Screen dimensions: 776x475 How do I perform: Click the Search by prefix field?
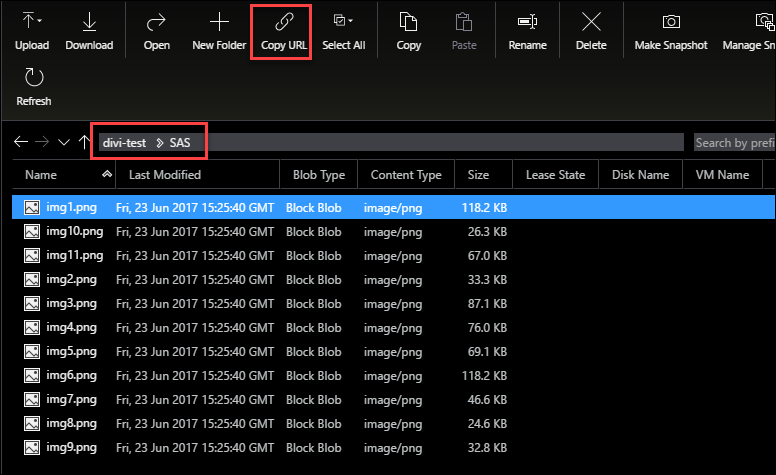(734, 142)
